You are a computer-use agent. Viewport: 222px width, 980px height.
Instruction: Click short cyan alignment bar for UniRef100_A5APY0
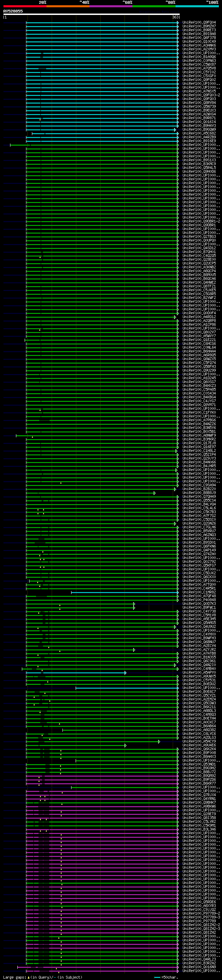coord(76,673)
